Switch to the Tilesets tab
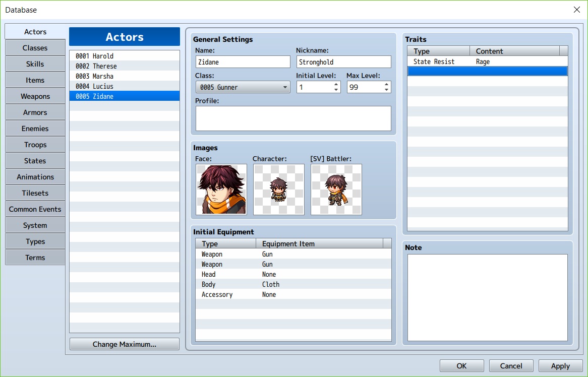 click(35, 193)
